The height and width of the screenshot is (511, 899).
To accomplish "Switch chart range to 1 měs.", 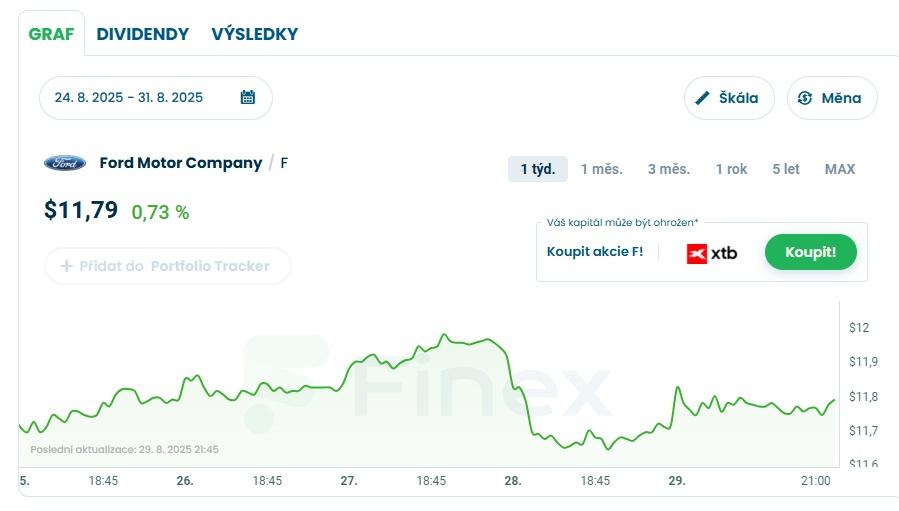I will (x=601, y=169).
